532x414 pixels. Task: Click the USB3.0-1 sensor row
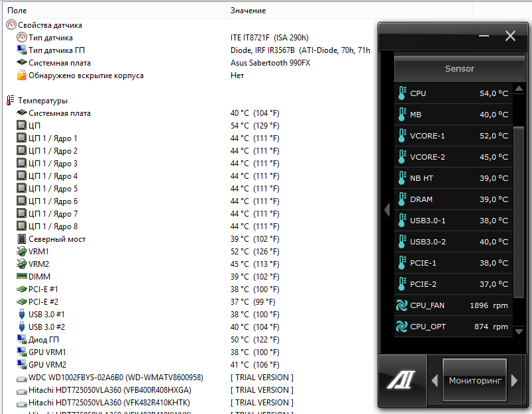pyautogui.click(x=453, y=220)
